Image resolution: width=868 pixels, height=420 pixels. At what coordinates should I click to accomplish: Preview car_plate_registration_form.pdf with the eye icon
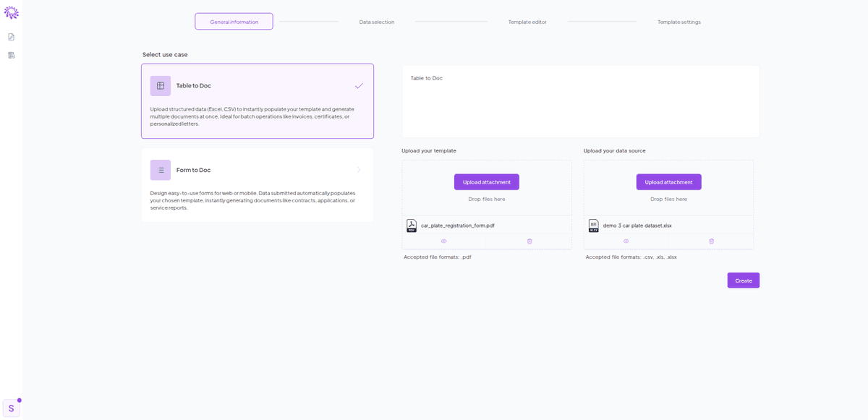coord(443,241)
